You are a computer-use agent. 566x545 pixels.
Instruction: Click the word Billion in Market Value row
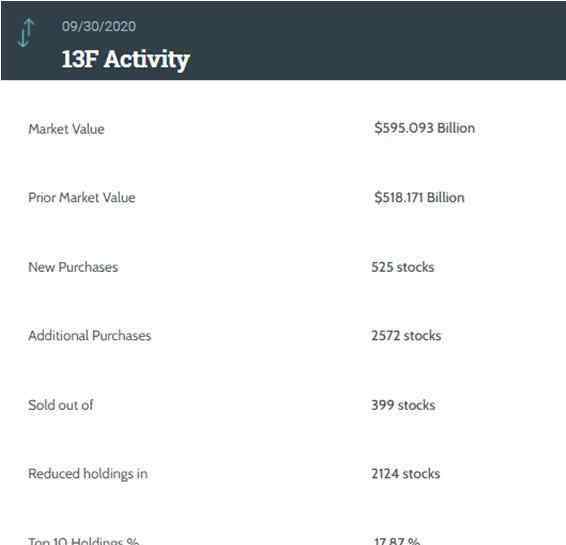[x=456, y=128]
